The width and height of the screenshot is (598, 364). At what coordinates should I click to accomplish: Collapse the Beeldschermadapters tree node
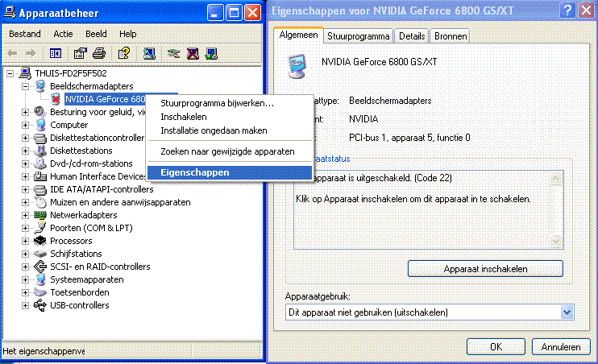coord(27,86)
